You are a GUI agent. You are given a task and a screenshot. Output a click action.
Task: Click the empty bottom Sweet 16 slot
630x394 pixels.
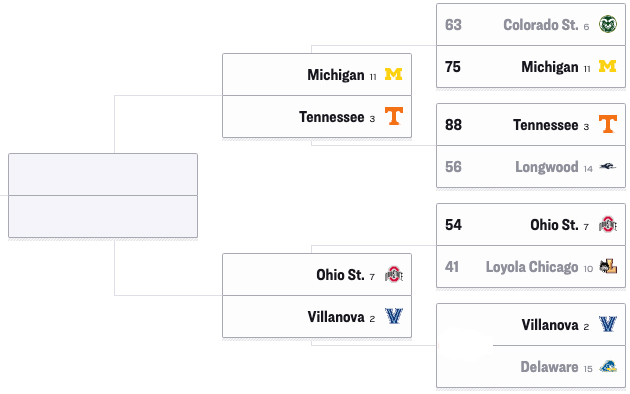tap(103, 216)
